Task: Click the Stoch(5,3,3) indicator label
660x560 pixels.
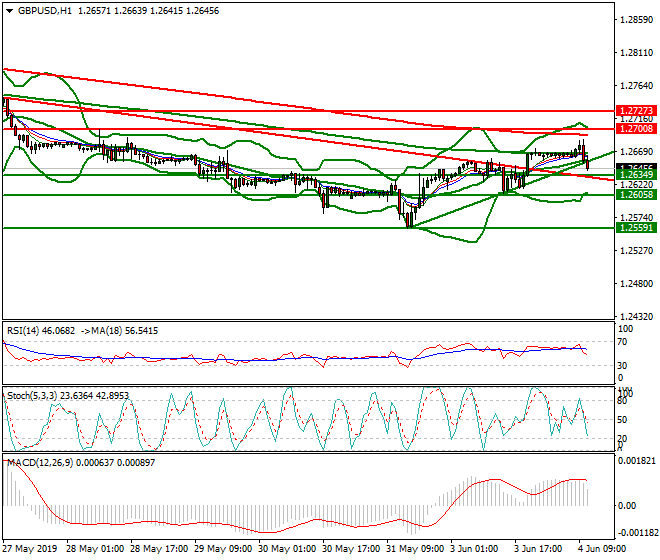Action: click(68, 396)
